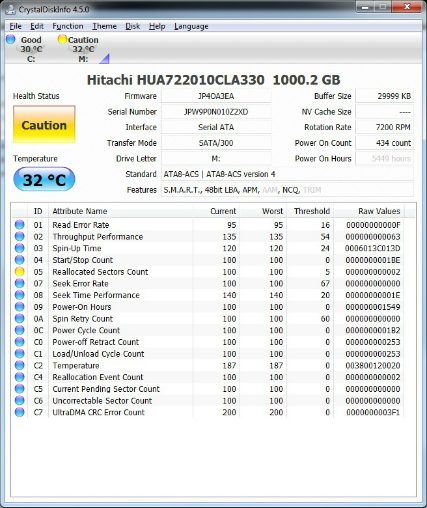The height and width of the screenshot is (508, 427).
Task: Click the Seek Time Performance attribute name
Action: click(96, 295)
